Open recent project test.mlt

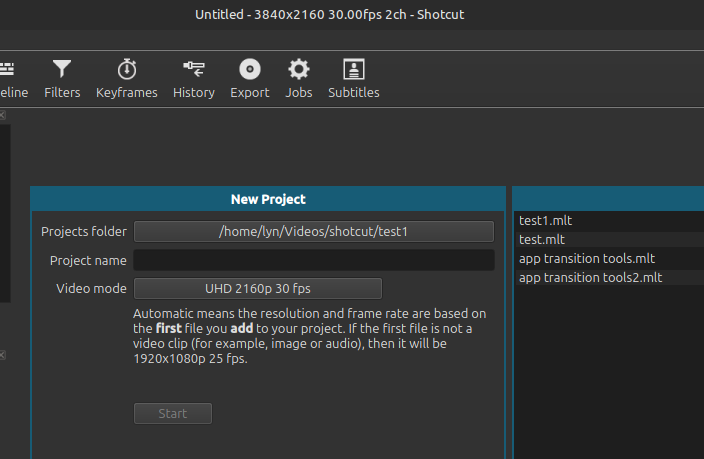542,240
